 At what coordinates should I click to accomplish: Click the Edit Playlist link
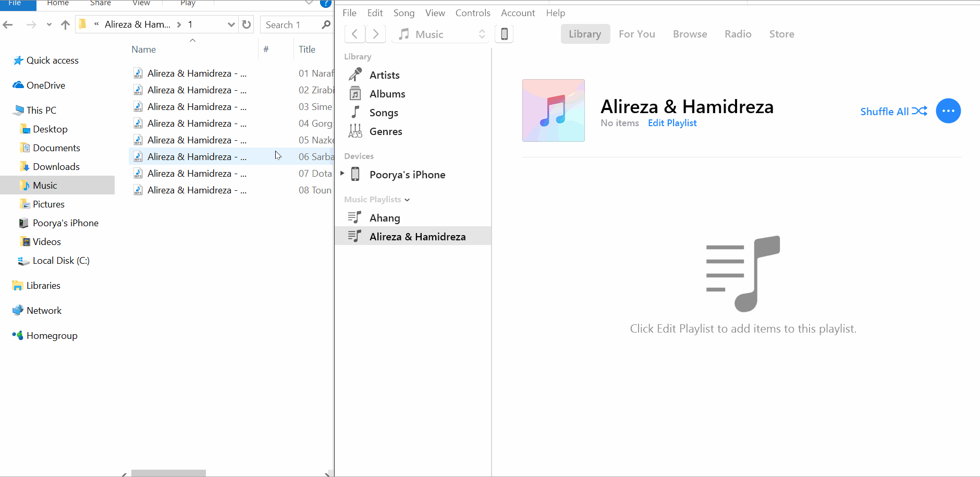point(672,123)
